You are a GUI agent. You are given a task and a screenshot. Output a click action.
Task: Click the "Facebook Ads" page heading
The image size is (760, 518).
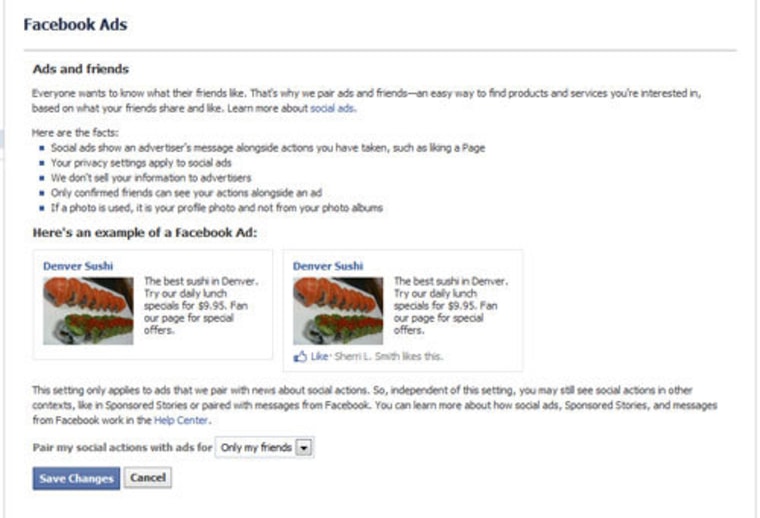coord(75,23)
